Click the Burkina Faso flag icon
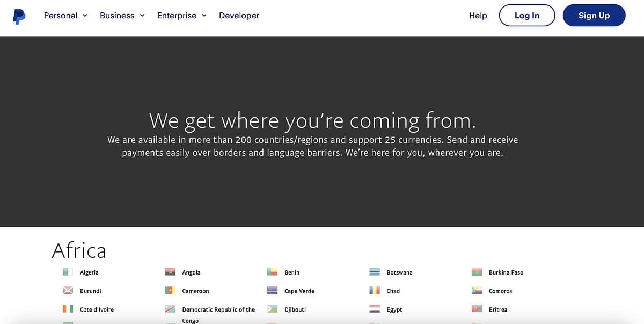This screenshot has height=324, width=644. pyautogui.click(x=477, y=272)
